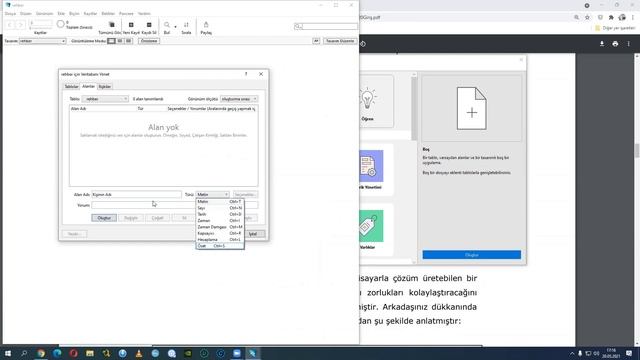Open the Pencere menu

[126, 13]
